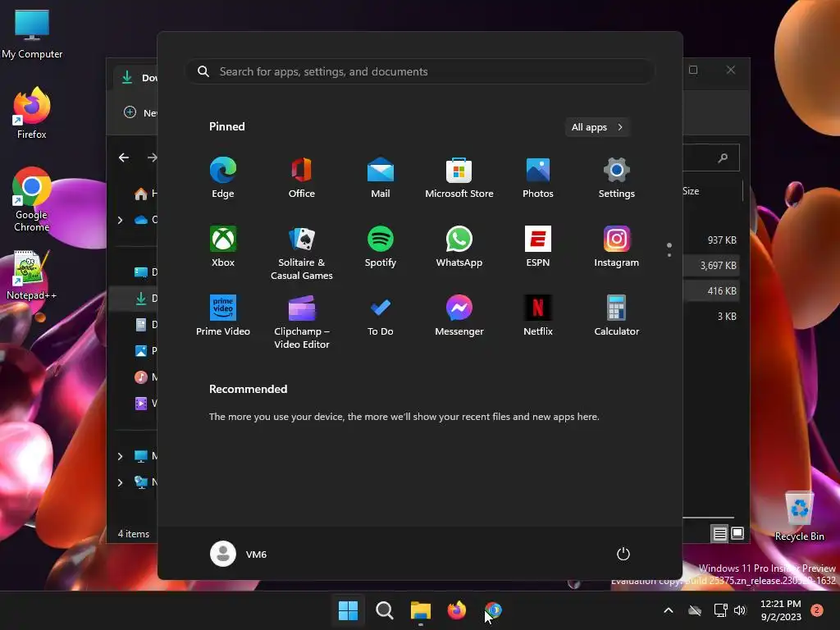Click the 416 KB file size cell
The image size is (840, 630).
tap(722, 291)
